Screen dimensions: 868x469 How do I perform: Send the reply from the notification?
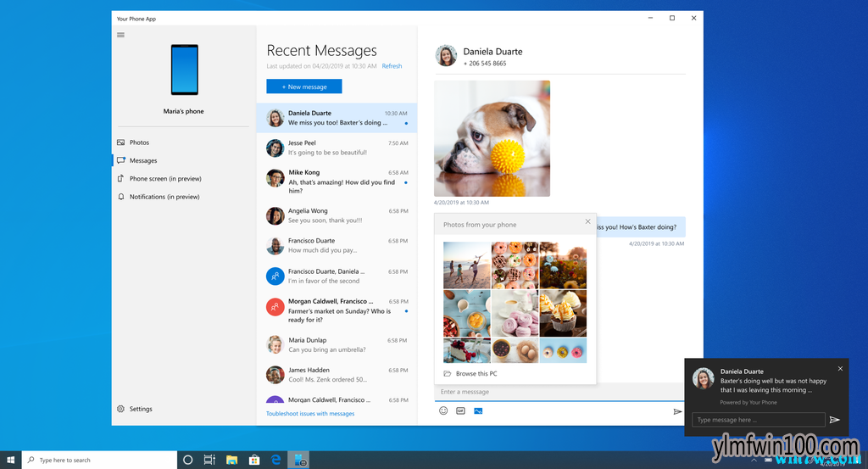tap(835, 420)
